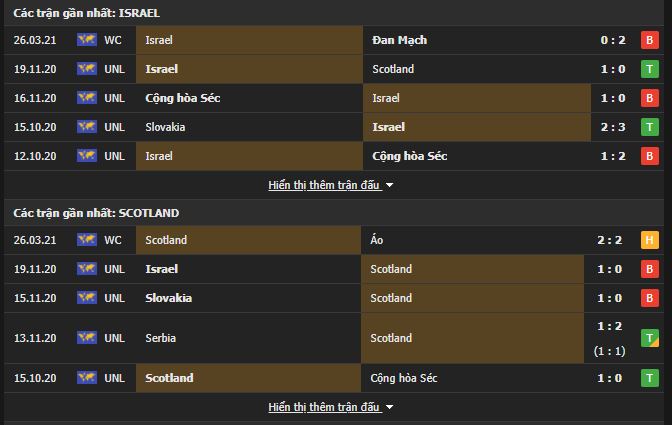Select the 2 : 2 score of Scotland vs Áo
Image resolution: width=672 pixels, height=425 pixels.
[x=609, y=240]
